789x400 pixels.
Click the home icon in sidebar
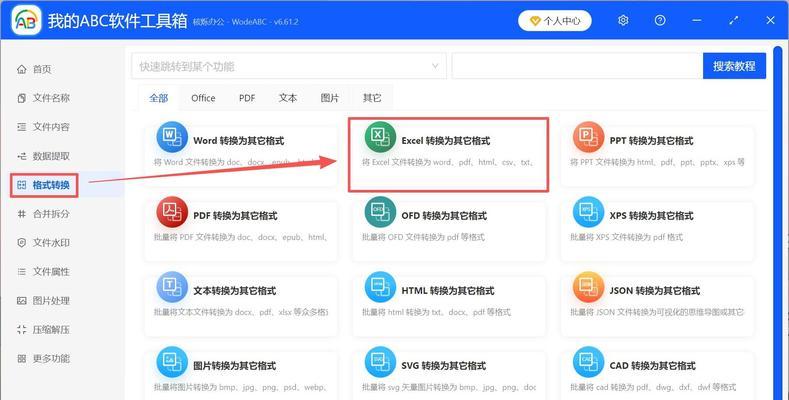click(x=22, y=69)
